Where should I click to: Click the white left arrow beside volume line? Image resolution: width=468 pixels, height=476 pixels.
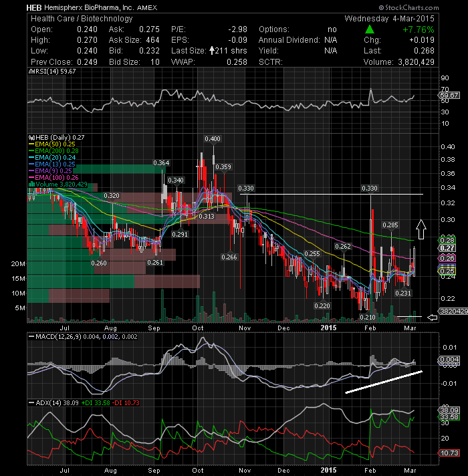(432, 318)
